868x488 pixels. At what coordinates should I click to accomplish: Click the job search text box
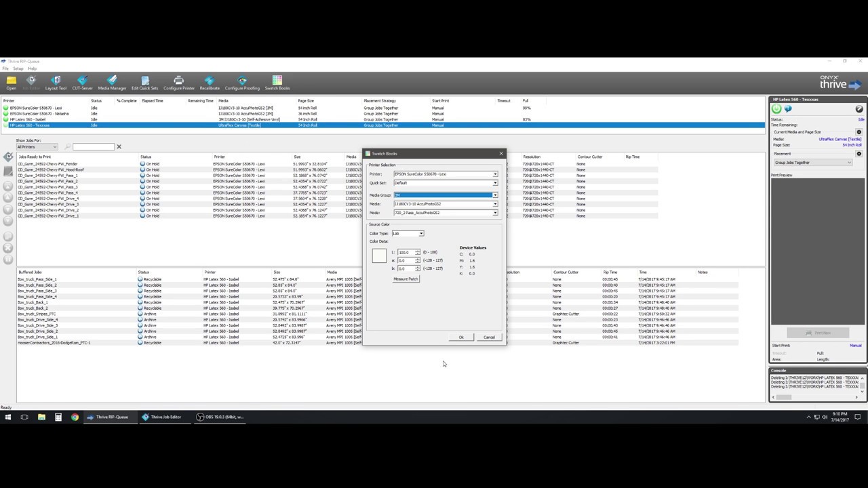(x=93, y=147)
